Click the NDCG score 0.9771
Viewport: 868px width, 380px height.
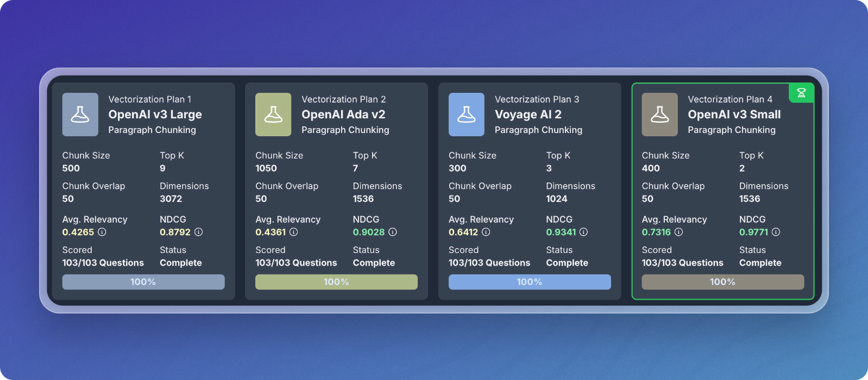tap(754, 232)
